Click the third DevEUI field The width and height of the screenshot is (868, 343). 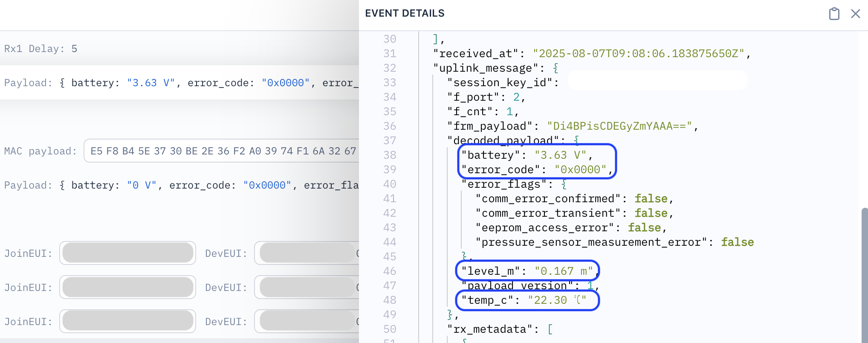click(x=307, y=321)
